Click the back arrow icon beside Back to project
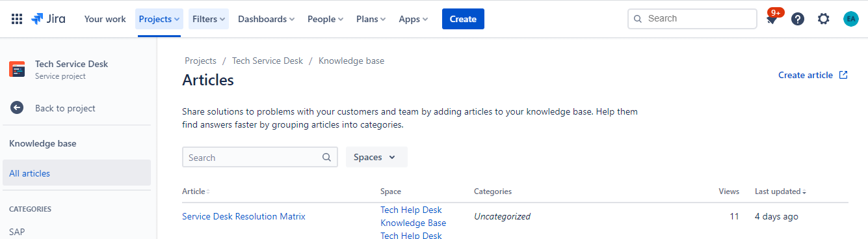Image resolution: width=868 pixels, height=239 pixels. pos(17,108)
